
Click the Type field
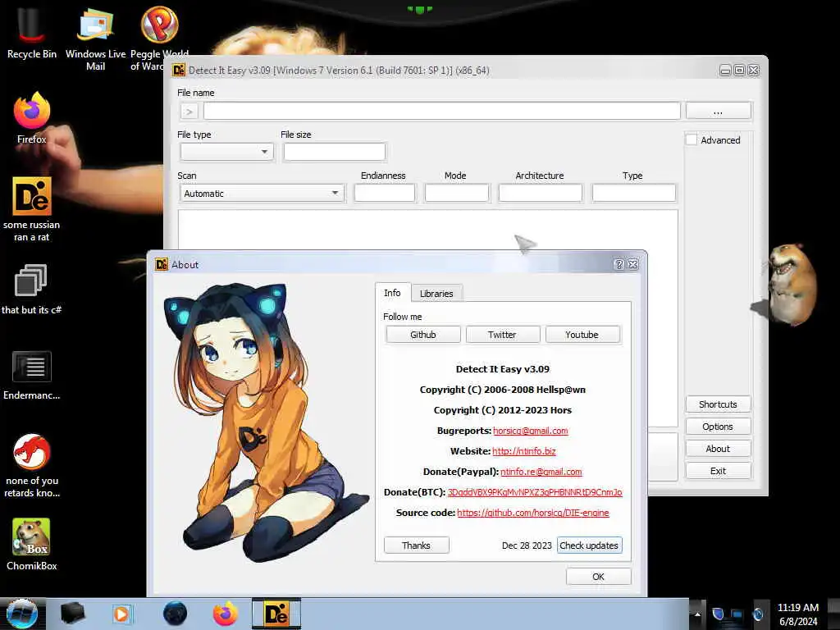634,193
